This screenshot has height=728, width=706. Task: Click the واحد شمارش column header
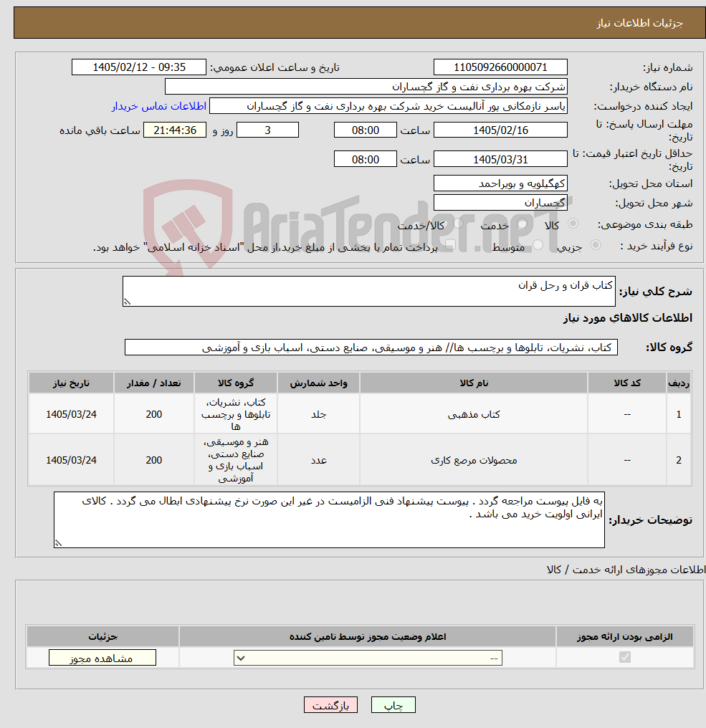(x=319, y=383)
